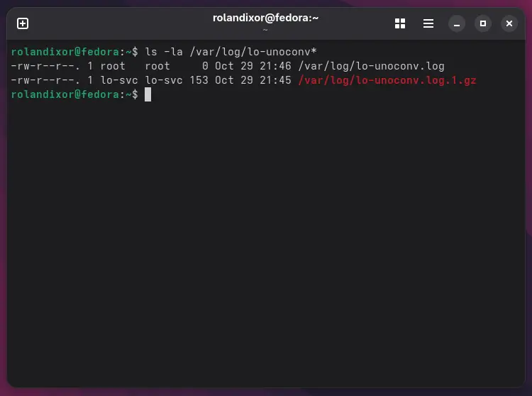Click the block cursor at the prompt
Viewport: 532px width, 396px height.
click(148, 94)
